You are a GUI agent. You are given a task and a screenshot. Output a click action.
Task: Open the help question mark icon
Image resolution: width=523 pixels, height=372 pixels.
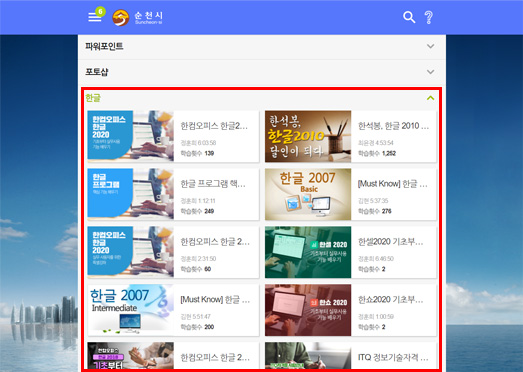click(429, 17)
